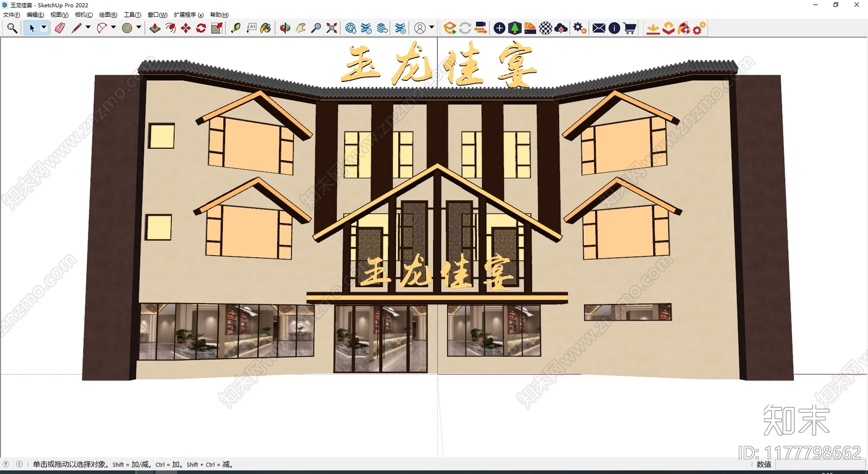Click the checkered sphere icon
Viewport: 868px width, 474px height.
click(x=546, y=28)
